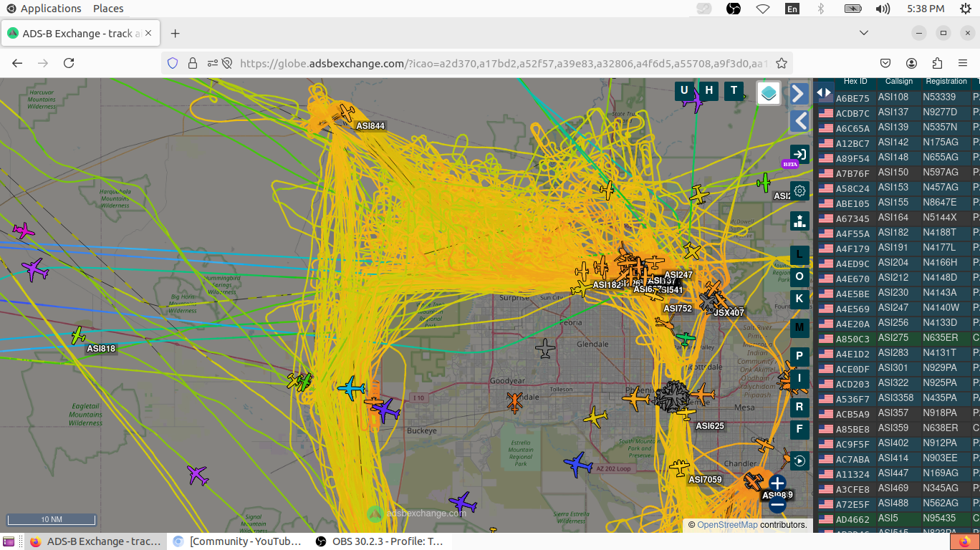Open the volume control in top panel

tap(883, 9)
